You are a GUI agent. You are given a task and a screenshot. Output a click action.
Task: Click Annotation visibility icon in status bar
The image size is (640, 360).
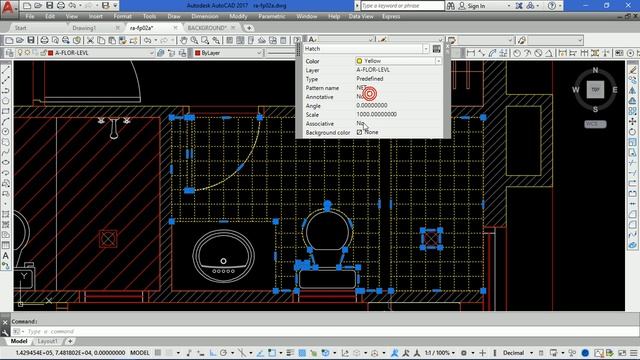395,353
